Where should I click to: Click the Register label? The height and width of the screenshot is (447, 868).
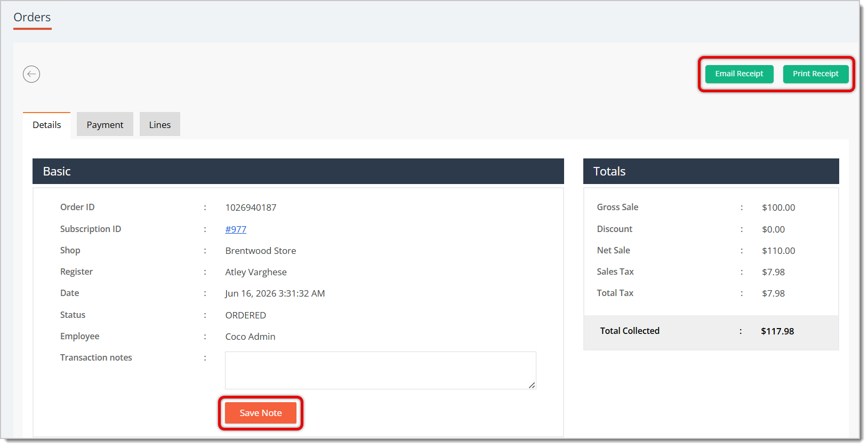coord(76,272)
